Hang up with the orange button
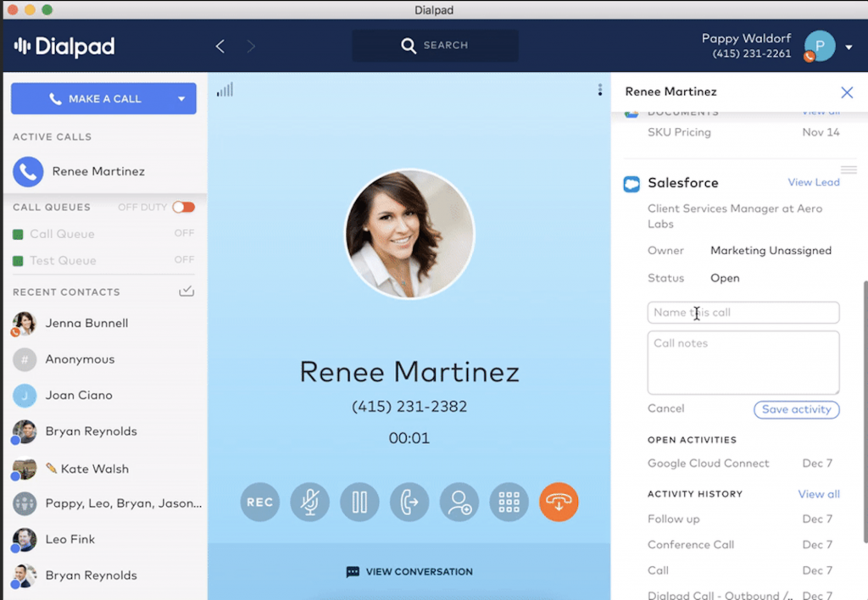The image size is (868, 600). (x=559, y=502)
